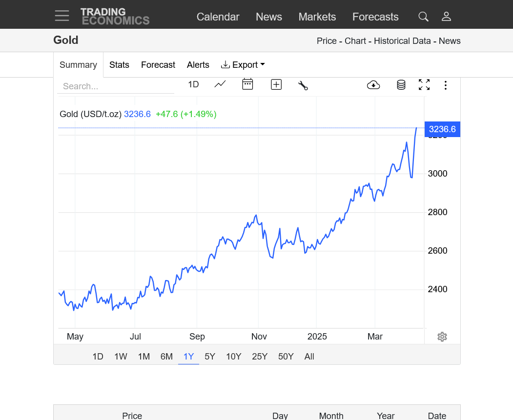Click the plus compare icon
The width and height of the screenshot is (513, 420).
276,85
